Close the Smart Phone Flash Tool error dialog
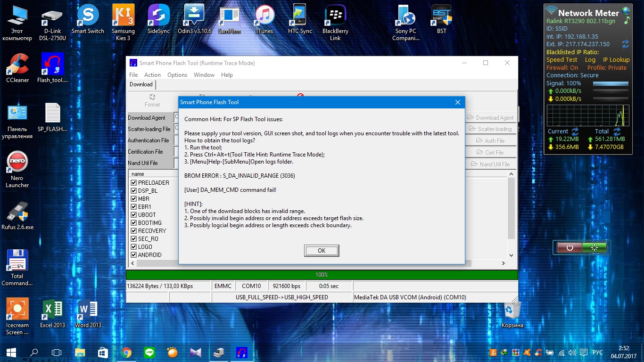 [457, 102]
